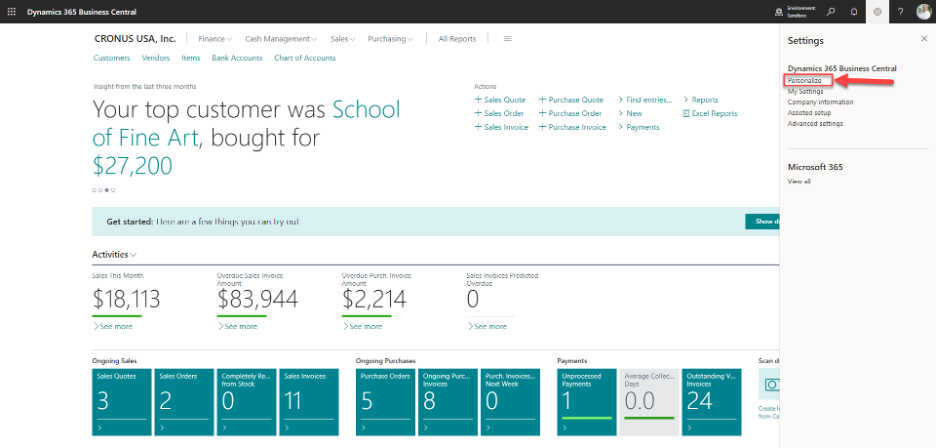Click the $18,113 Sales This Month value
Screen dimensions: 936x448
tap(127, 299)
